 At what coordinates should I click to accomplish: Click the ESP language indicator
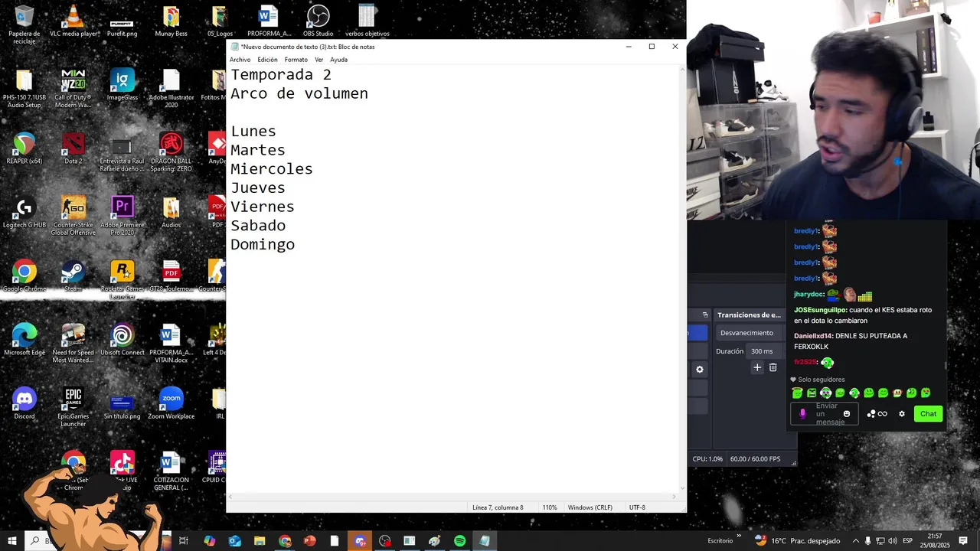tap(907, 541)
